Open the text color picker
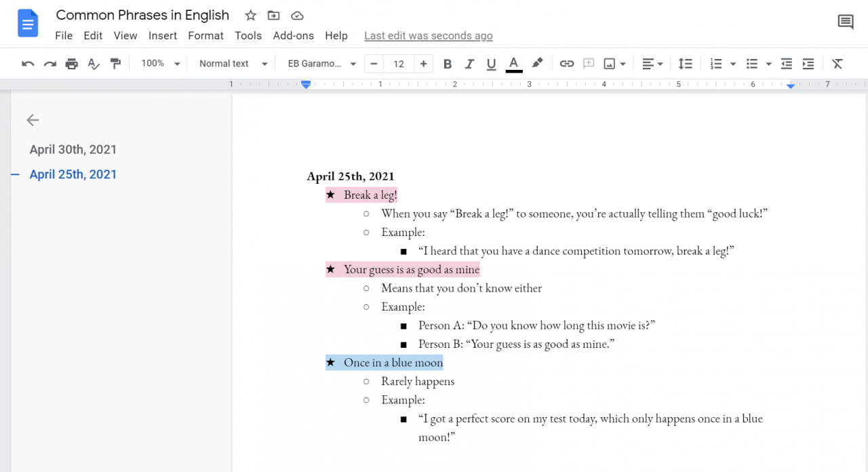868x472 pixels. (514, 64)
